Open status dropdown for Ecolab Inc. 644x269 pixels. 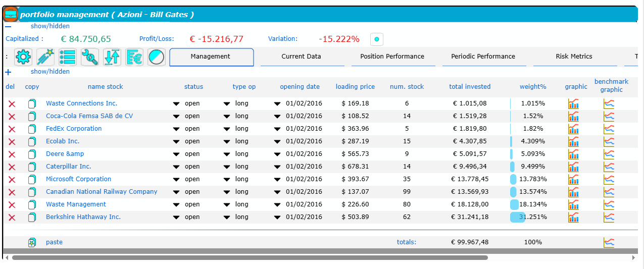[176, 142]
